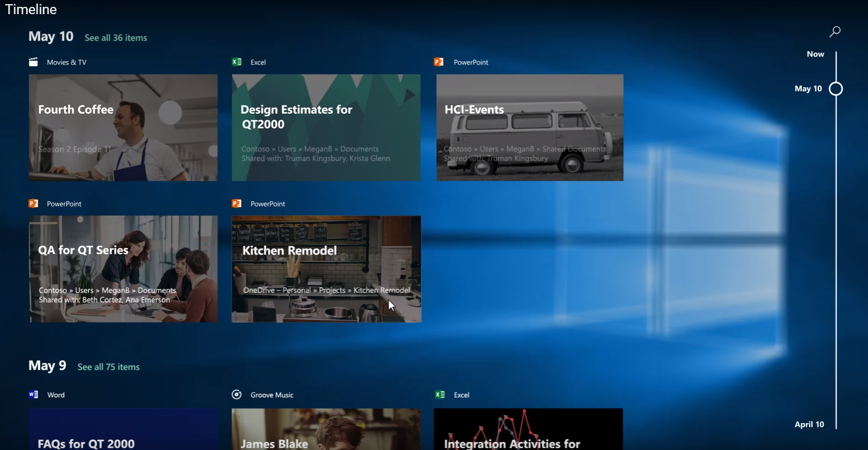
Task: Click the Groove Music app label
Action: pos(272,395)
